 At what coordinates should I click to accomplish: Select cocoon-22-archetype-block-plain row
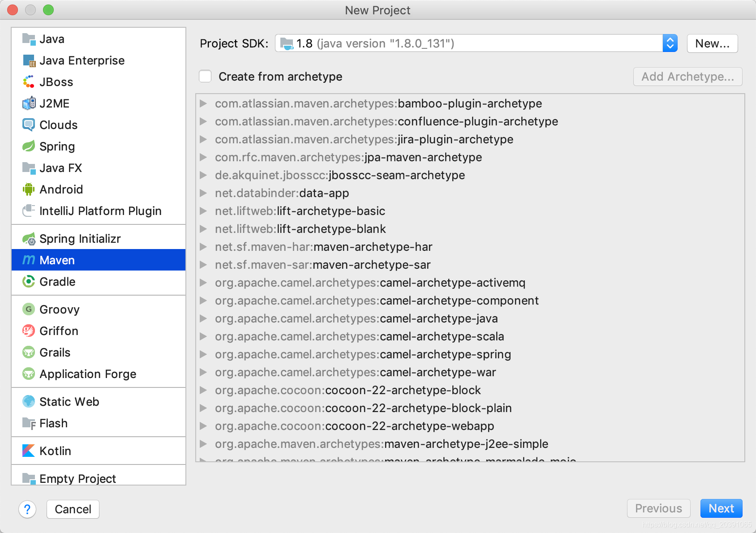coord(470,408)
